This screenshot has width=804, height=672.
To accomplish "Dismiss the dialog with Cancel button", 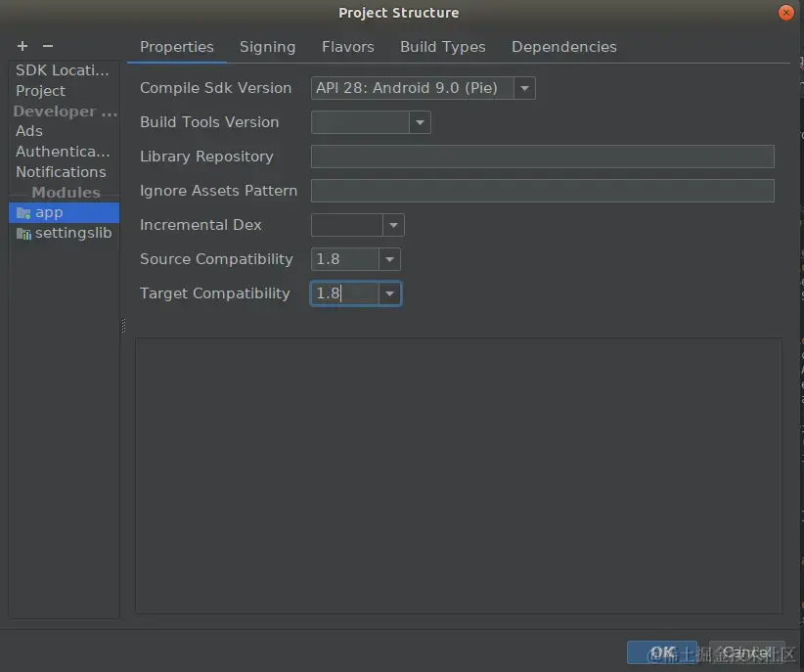I will coord(747,652).
